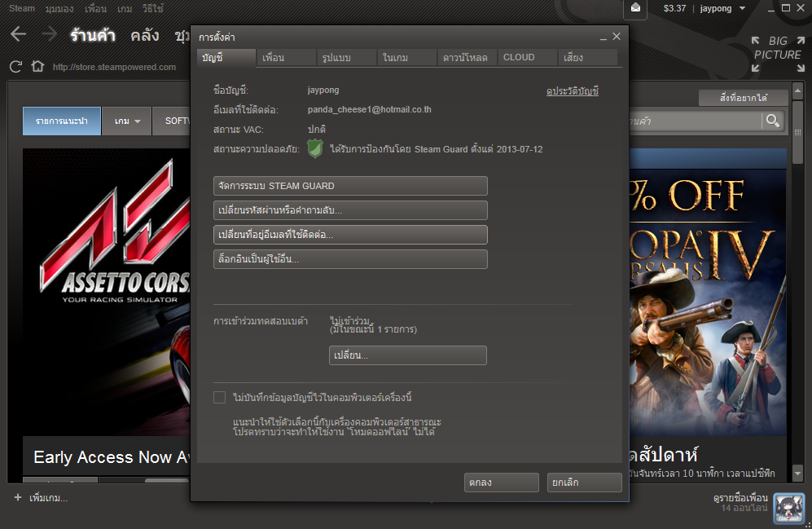812x529 pixels.
Task: Click the account name jaypong in settings
Action: [323, 90]
